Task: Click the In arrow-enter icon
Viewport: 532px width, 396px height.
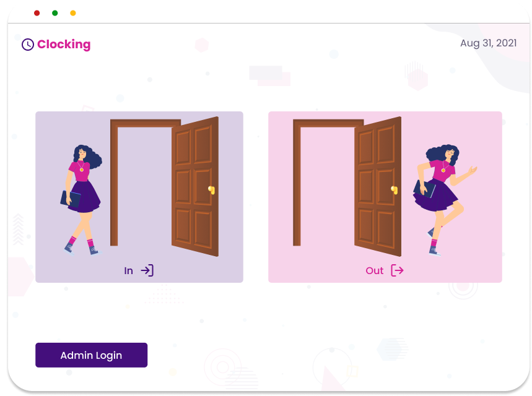Action: [x=147, y=270]
